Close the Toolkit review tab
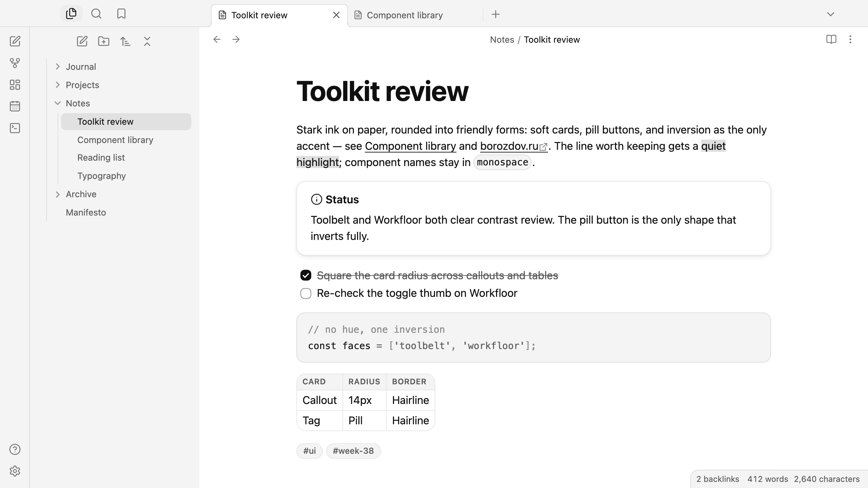 point(336,15)
